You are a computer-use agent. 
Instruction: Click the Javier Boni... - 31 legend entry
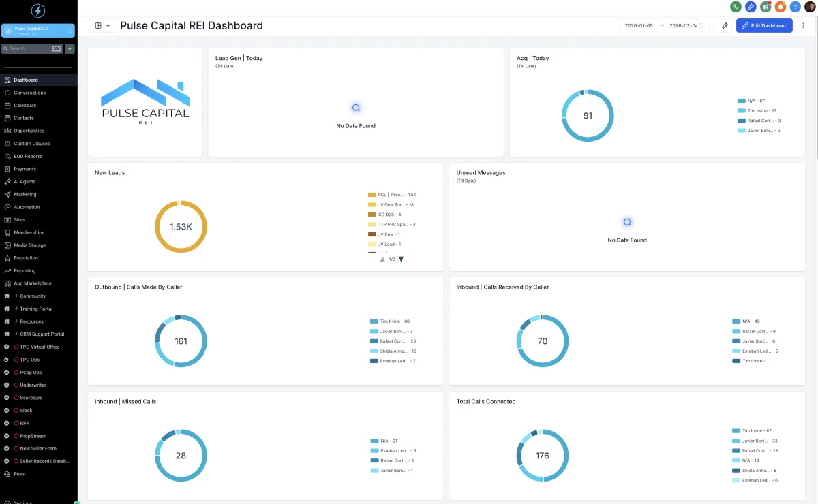coord(393,332)
